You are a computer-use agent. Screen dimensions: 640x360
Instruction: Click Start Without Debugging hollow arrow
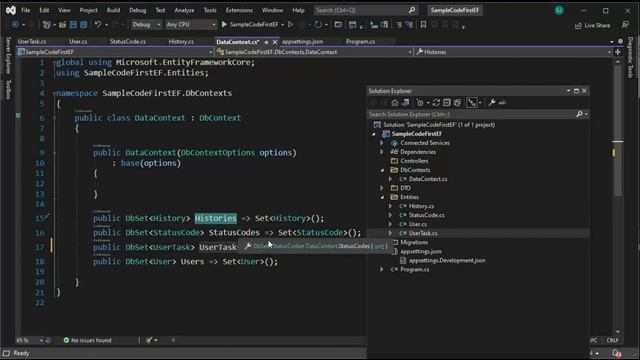tap(291, 24)
